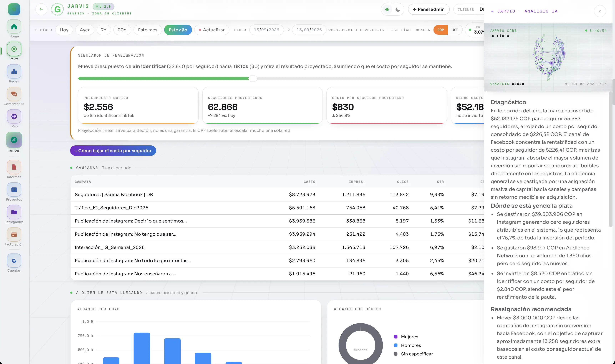The height and width of the screenshot is (364, 615).
Task: Select the Este mes period filter
Action: tap(148, 30)
